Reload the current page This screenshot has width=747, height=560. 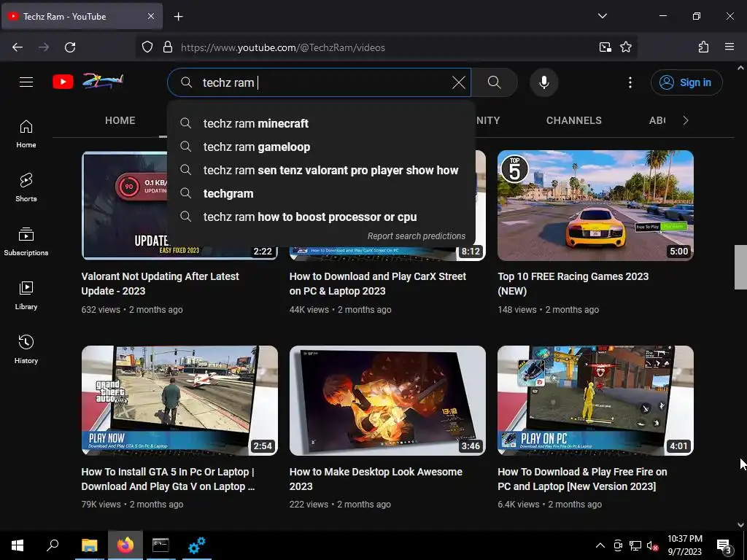(70, 47)
